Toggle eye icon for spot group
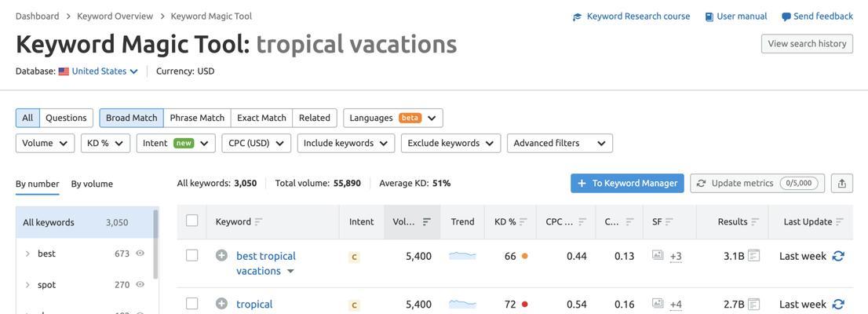This screenshot has width=868, height=314. pyautogui.click(x=140, y=285)
